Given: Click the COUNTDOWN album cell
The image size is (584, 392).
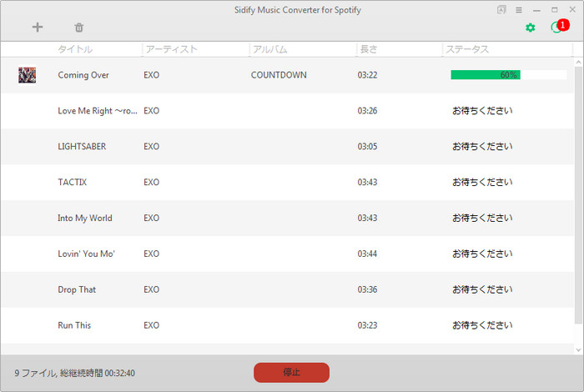Looking at the screenshot, I should point(279,75).
